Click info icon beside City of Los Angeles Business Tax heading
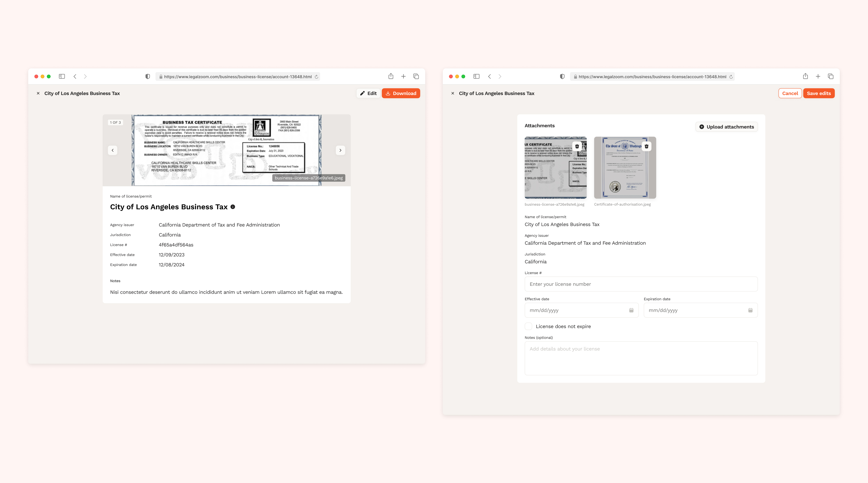The height and width of the screenshot is (483, 868). click(x=232, y=207)
